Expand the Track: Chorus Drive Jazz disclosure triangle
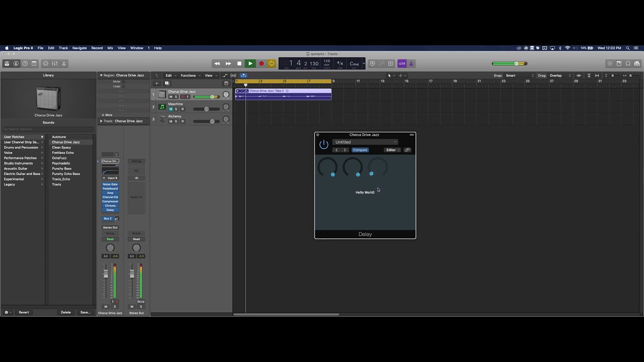644x362 pixels. (x=101, y=121)
